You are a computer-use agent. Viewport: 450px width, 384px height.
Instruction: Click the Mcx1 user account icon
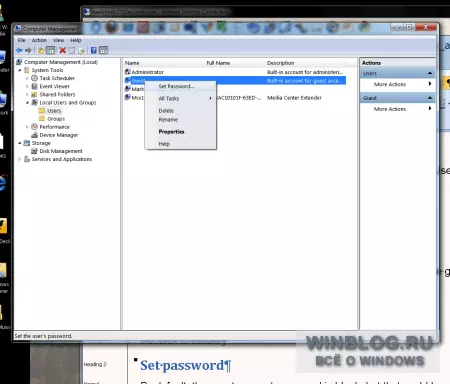[127, 97]
